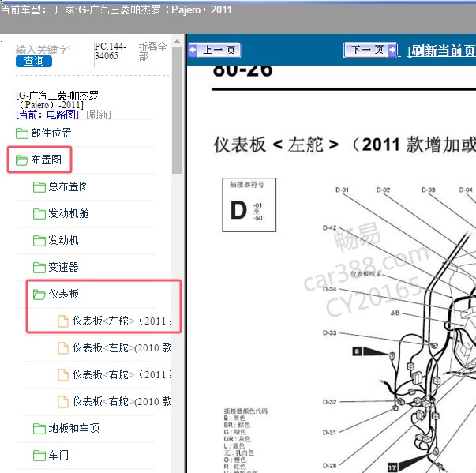
Task: Collapse the 布置图 folder icon
Action: (x=22, y=160)
